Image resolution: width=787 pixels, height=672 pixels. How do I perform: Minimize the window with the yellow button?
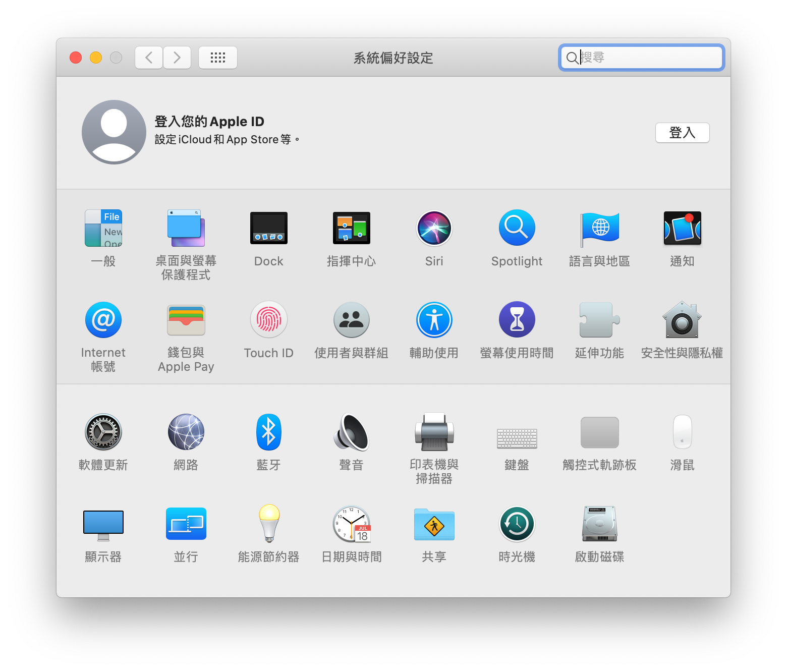pos(96,58)
